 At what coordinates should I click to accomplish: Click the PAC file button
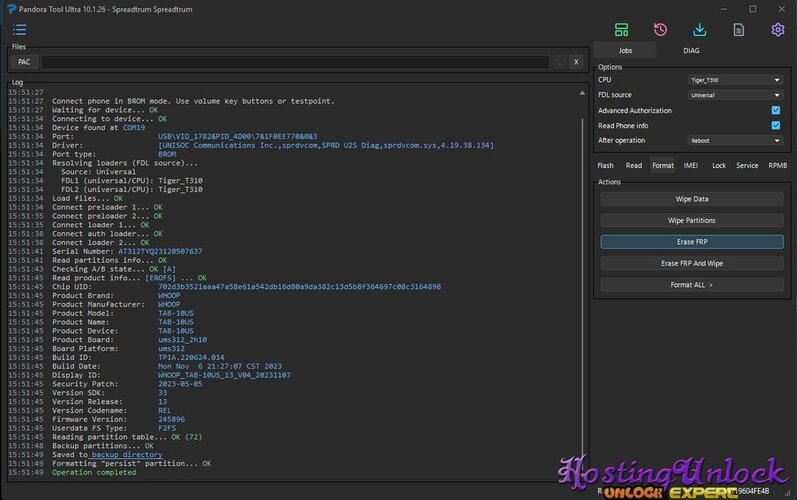coord(24,62)
